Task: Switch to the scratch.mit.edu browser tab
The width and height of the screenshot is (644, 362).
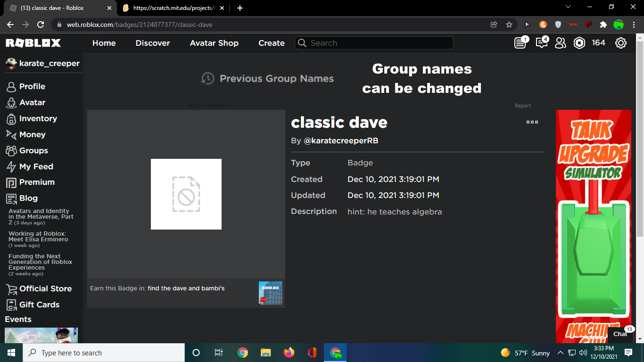Action: point(173,8)
